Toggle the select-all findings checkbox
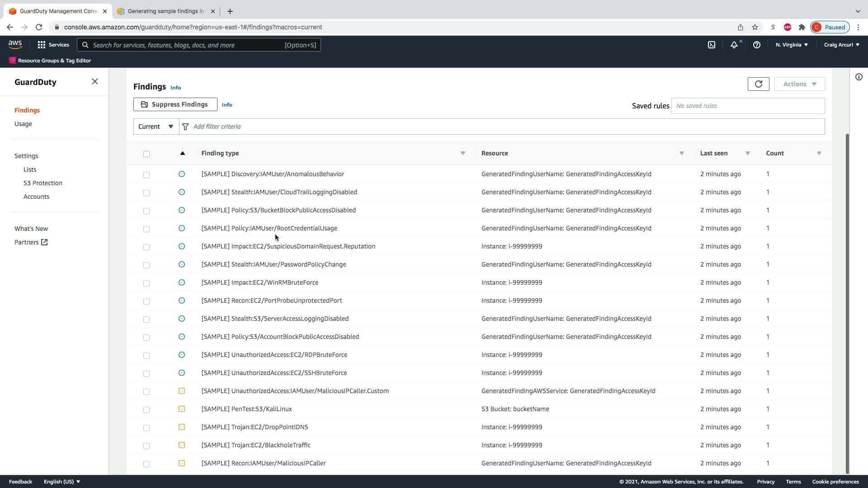The image size is (868, 488). pyautogui.click(x=146, y=154)
